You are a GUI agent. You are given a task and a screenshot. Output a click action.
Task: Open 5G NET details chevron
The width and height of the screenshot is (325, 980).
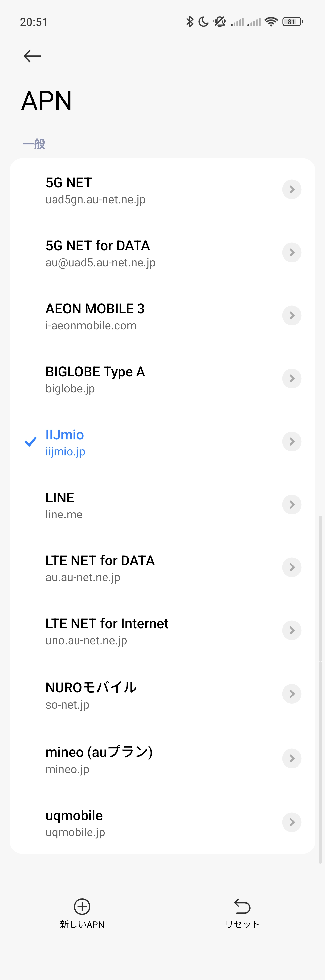[x=291, y=189]
